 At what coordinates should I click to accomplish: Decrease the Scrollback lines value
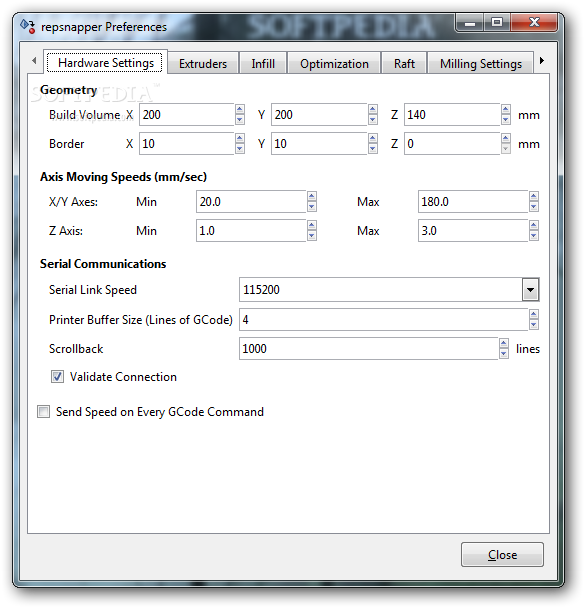504,353
